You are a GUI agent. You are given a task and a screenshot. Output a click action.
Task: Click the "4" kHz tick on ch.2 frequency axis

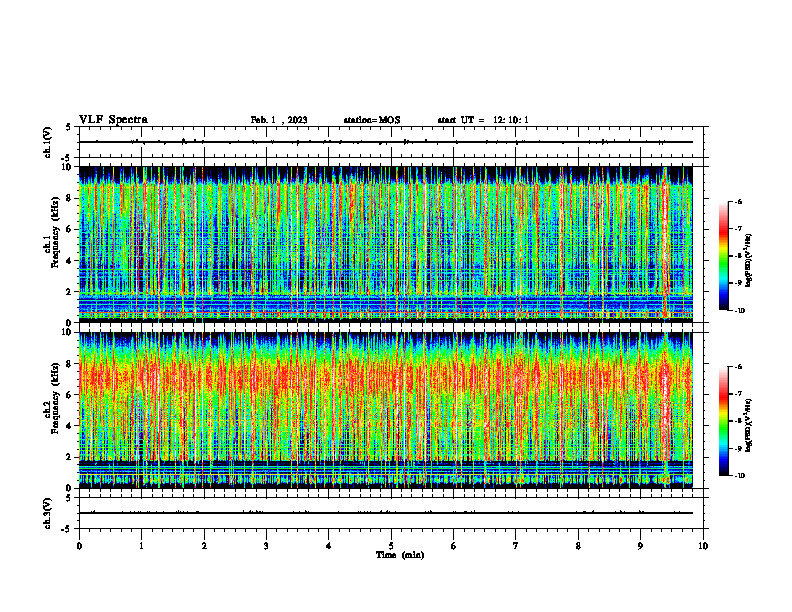tap(70, 426)
